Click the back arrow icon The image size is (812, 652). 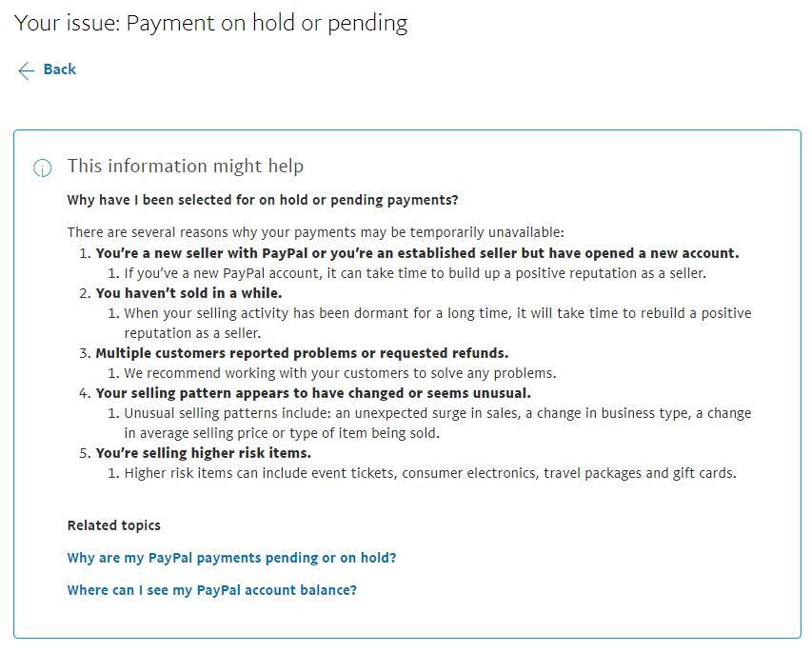tap(26, 69)
